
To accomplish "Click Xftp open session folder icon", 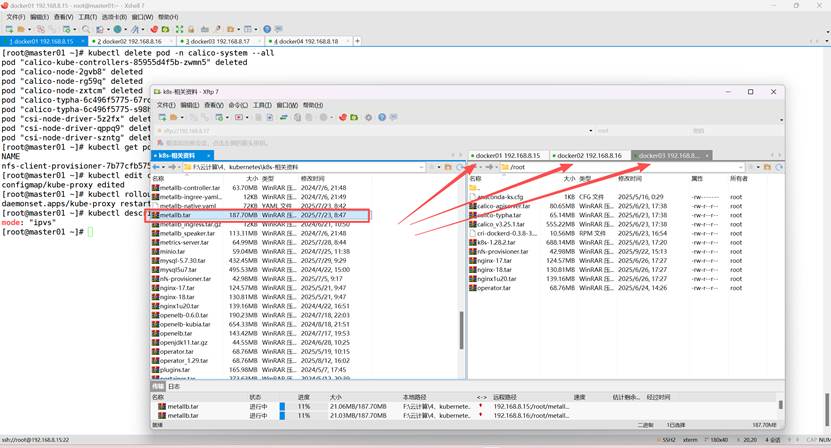I will click(173, 117).
